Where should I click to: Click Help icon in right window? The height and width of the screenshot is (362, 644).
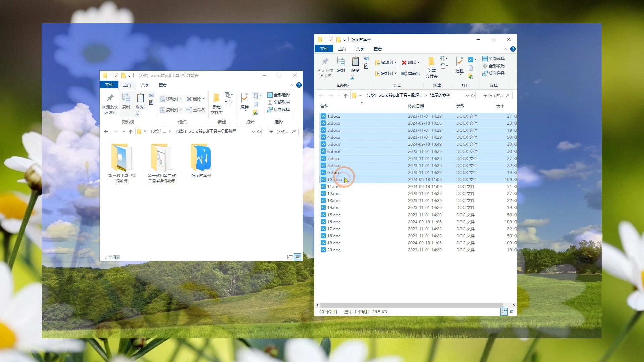tap(513, 49)
